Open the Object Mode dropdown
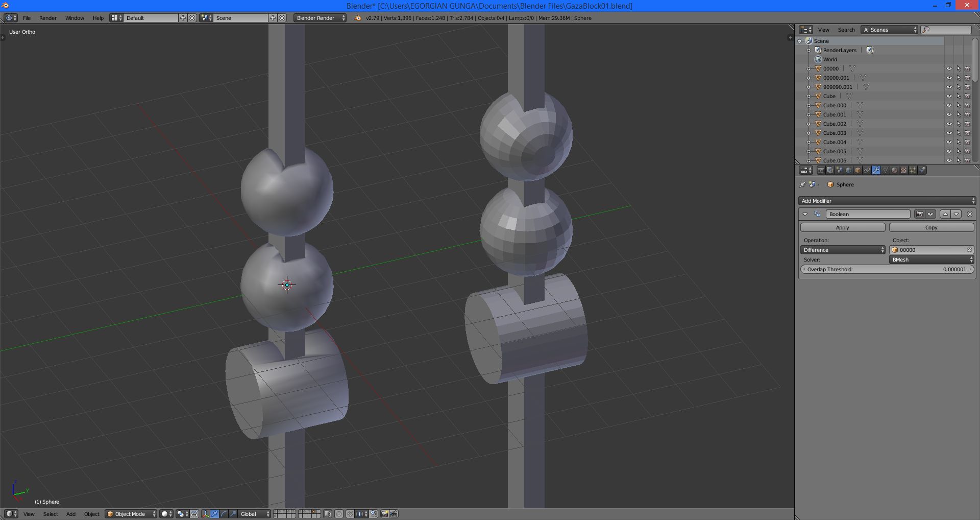The image size is (980, 520). pos(131,514)
